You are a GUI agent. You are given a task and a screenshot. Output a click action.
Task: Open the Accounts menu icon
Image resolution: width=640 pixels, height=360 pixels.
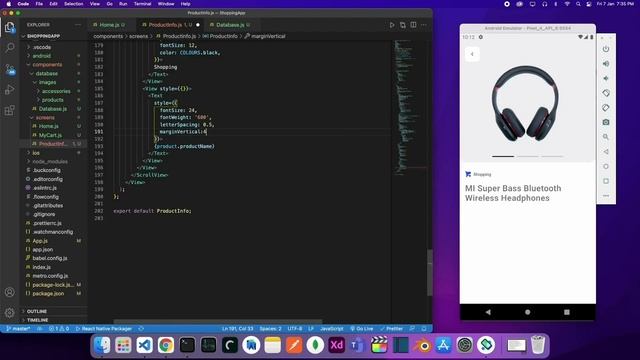(x=10, y=292)
